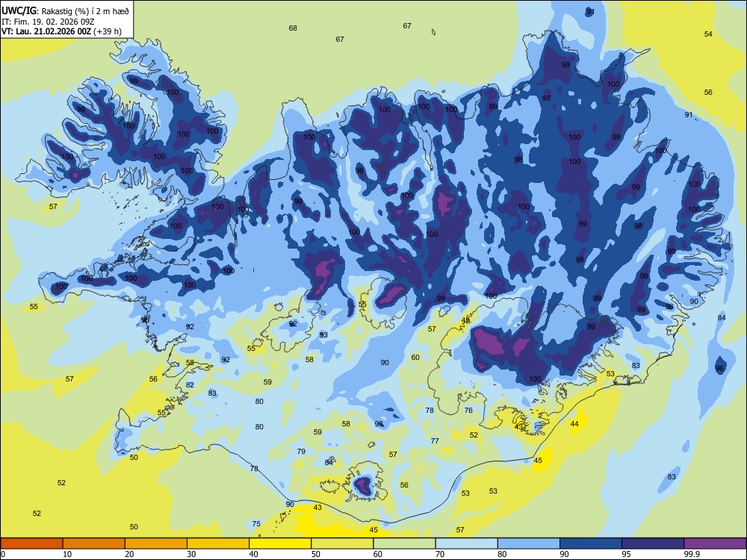747x560 pixels.
Task: Click the 'VT: Lau. 21.02.2026 00Z (+39 h)' line
Action: 61,32
